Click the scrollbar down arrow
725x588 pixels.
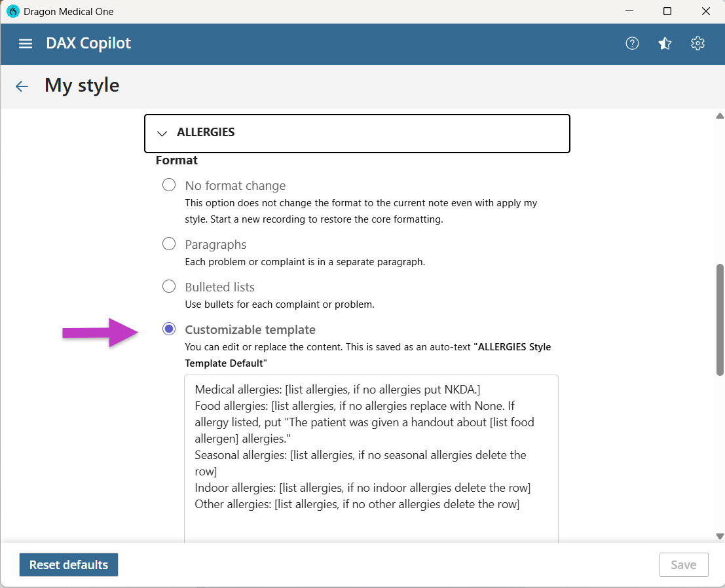(x=719, y=537)
